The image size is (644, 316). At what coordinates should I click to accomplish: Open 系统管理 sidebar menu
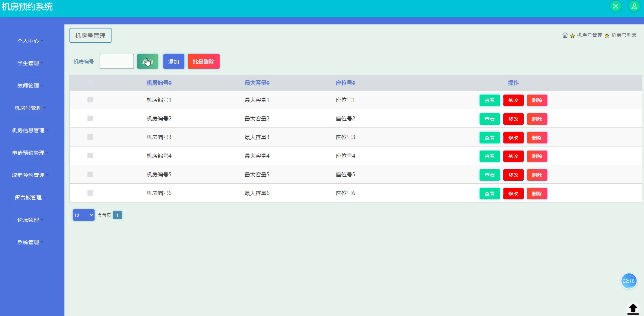coord(30,242)
